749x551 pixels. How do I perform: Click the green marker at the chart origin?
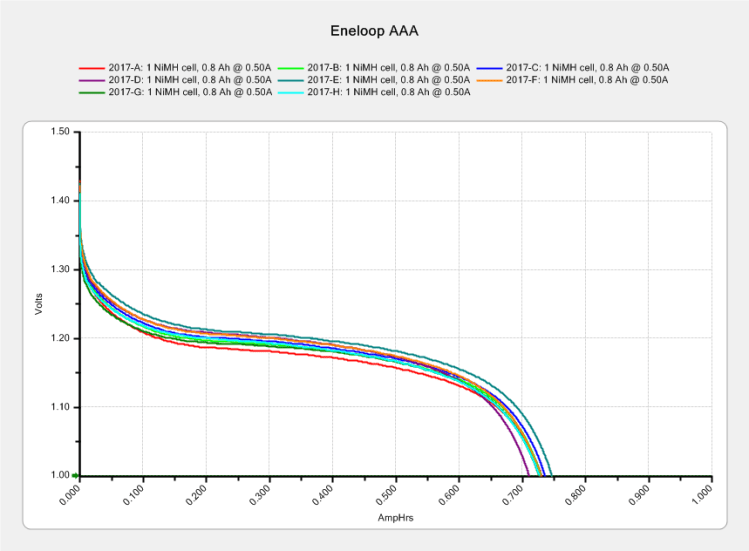(x=77, y=475)
